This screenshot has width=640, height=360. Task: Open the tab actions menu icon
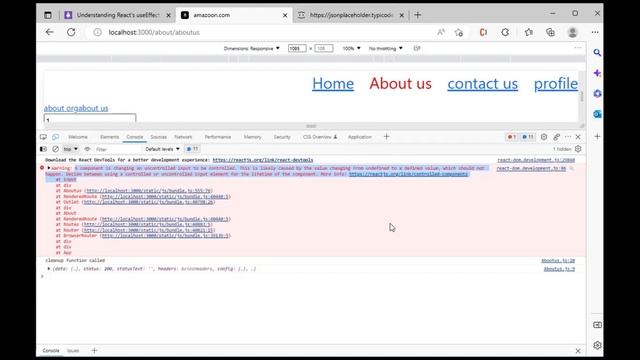point(48,15)
